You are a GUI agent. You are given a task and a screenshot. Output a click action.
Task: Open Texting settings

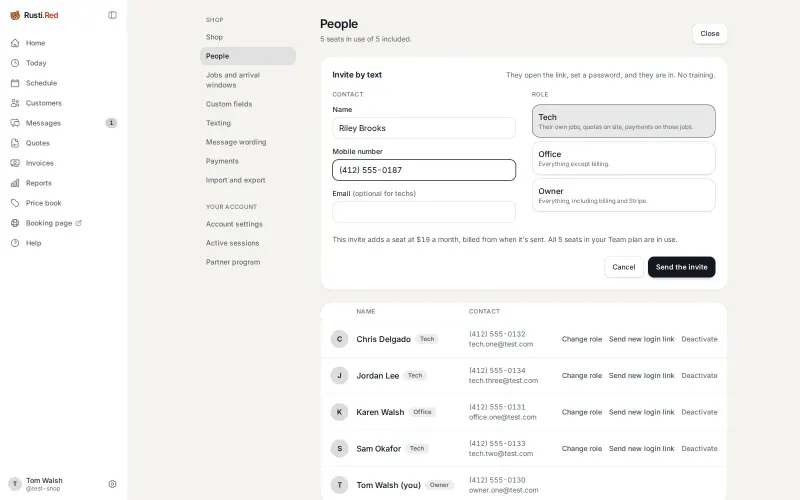tap(247, 123)
